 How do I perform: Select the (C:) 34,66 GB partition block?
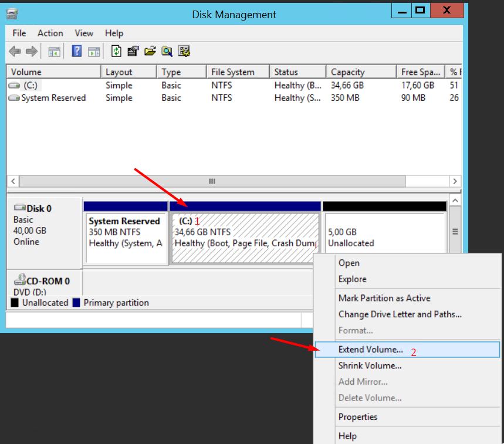[245, 233]
